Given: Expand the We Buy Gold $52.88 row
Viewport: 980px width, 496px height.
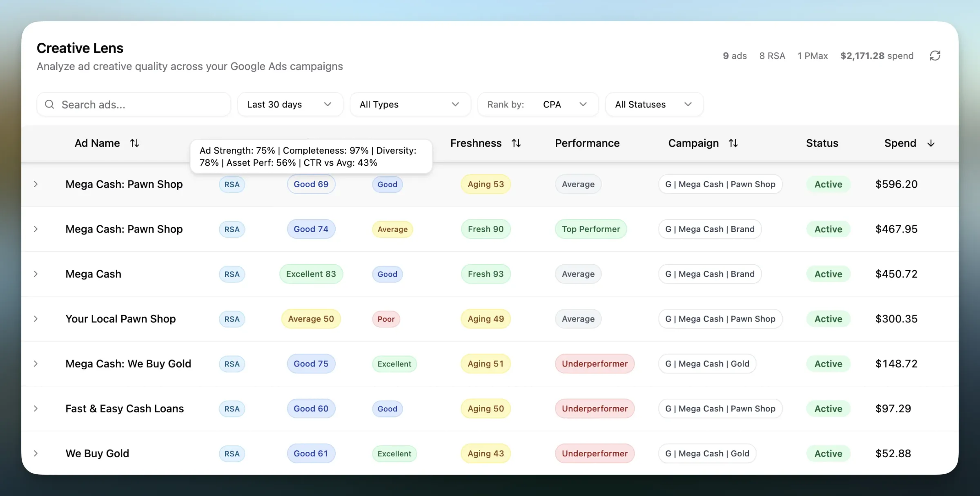Looking at the screenshot, I should point(36,454).
